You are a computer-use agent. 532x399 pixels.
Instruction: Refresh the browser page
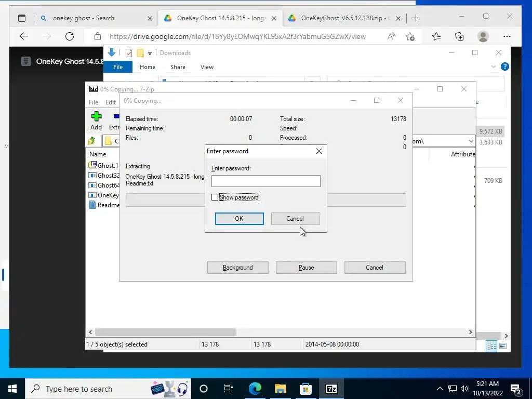tap(70, 36)
